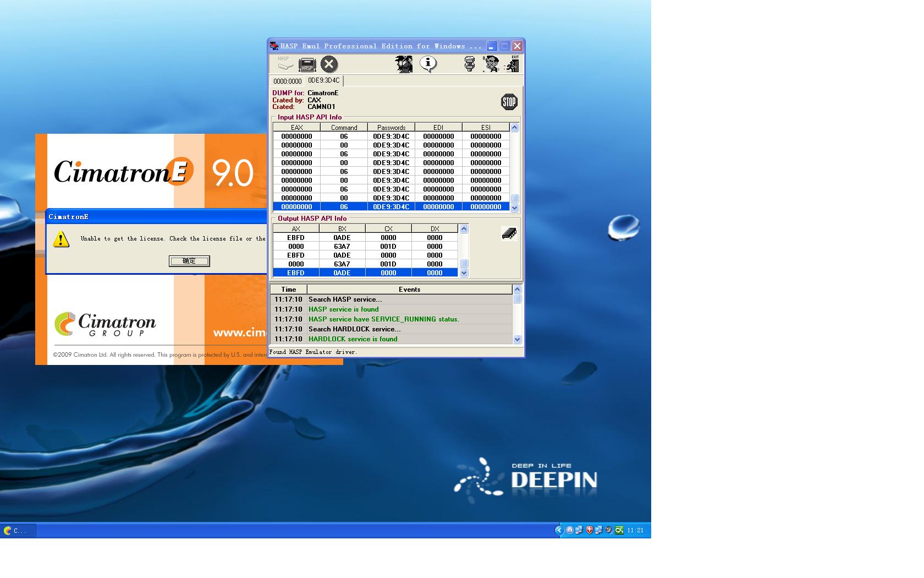Click the EXIT running-man icon
This screenshot has width=924, height=578.
[x=512, y=64]
